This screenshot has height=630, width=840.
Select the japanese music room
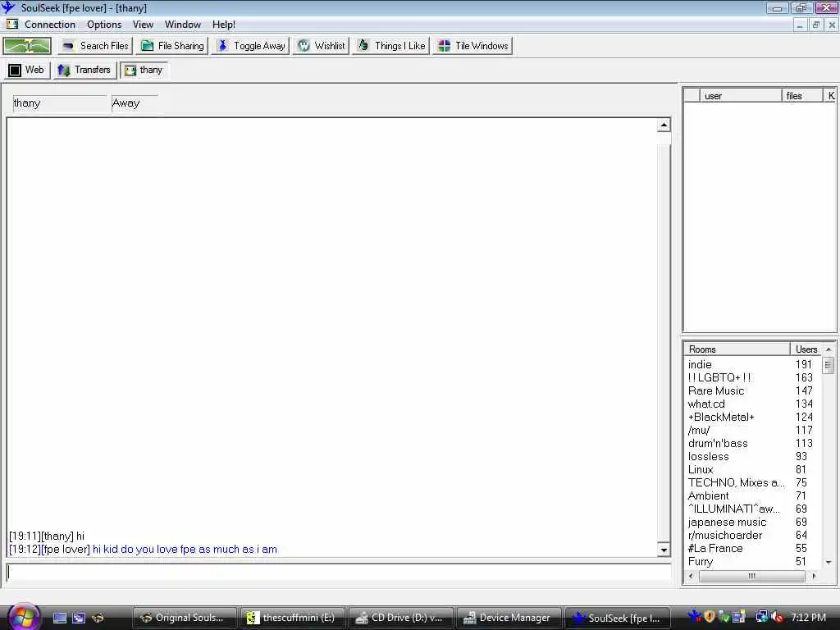752,523
